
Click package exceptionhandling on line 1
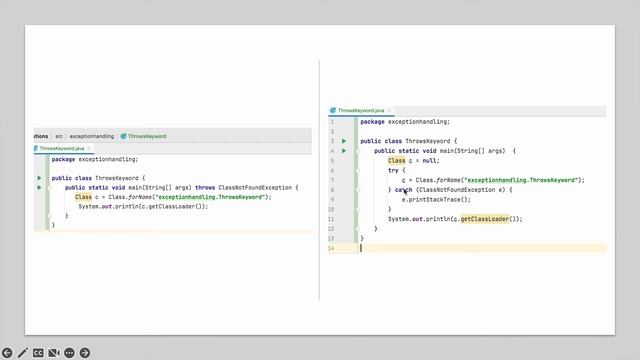[x=405, y=122]
